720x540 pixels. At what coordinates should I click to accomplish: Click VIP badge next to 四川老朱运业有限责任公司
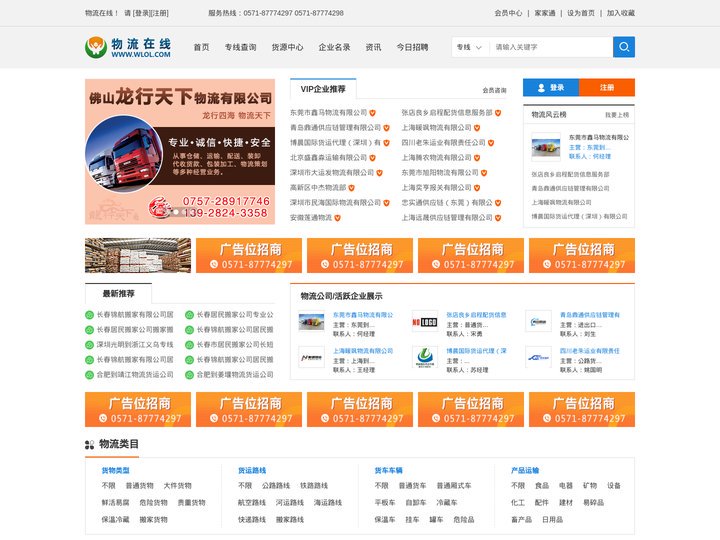coord(491,143)
